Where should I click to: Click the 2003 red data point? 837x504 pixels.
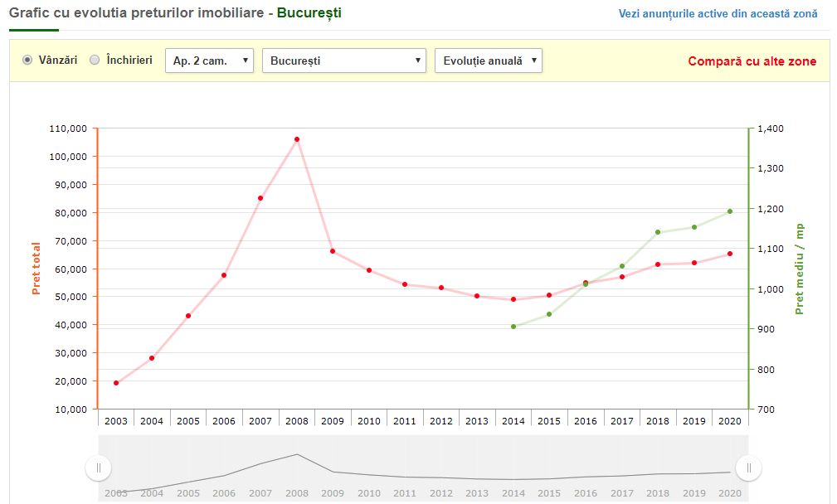coord(116,383)
